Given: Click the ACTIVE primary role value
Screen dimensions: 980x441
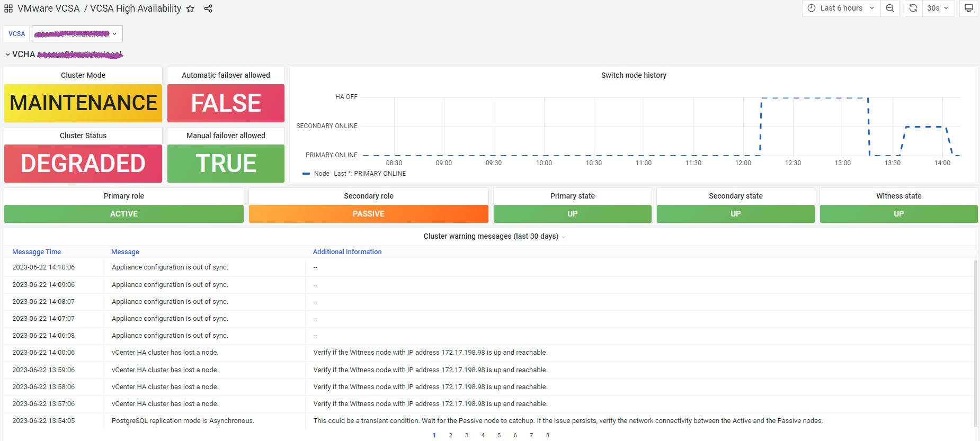Looking at the screenshot, I should (x=124, y=214).
